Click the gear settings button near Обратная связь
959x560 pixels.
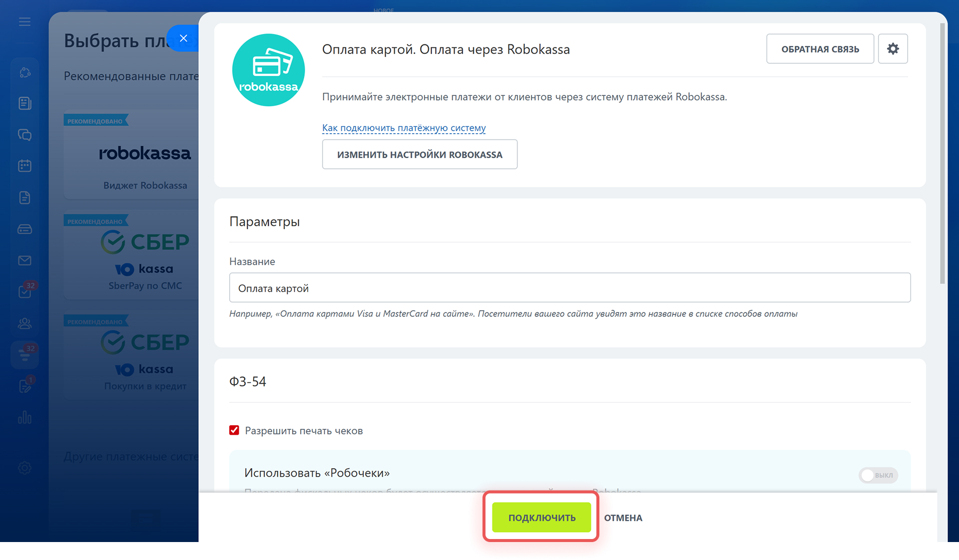tap(893, 49)
